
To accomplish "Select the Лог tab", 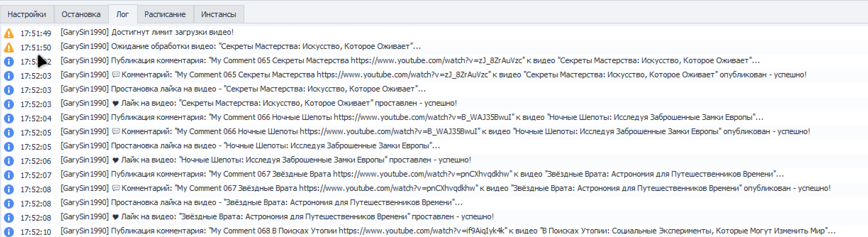I will click(123, 14).
